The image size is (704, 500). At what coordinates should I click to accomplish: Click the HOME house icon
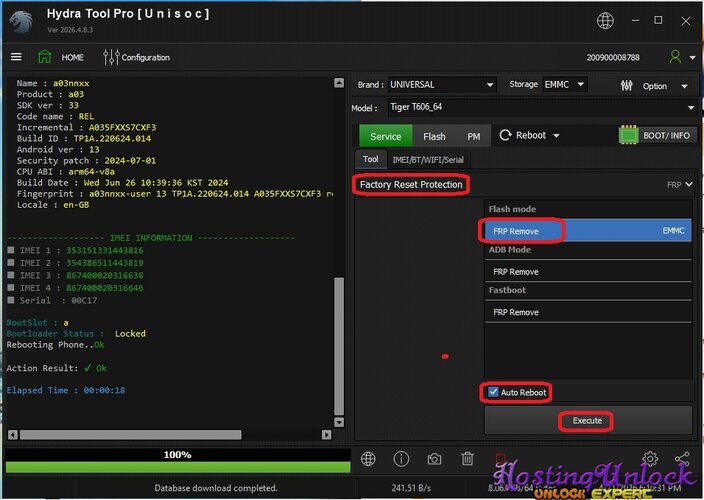coord(44,57)
